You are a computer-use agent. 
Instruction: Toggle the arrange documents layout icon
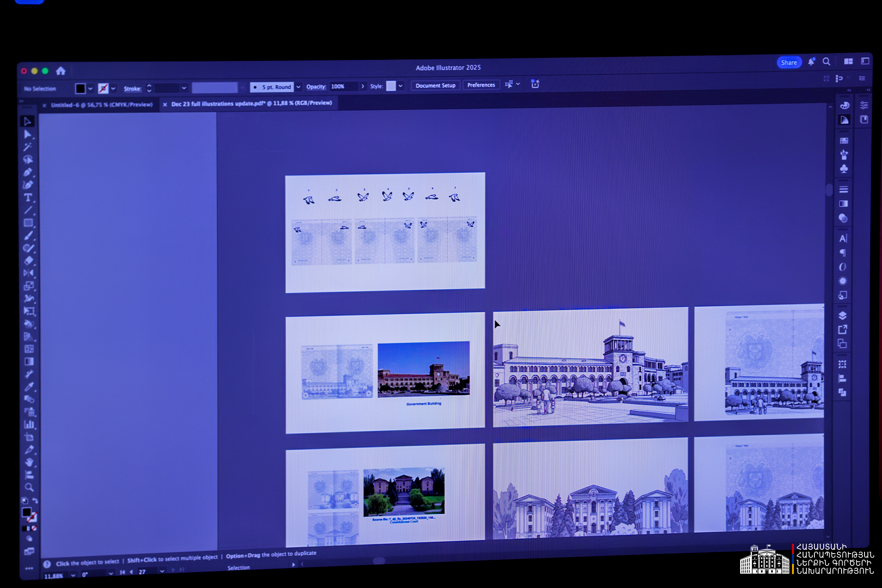[848, 62]
